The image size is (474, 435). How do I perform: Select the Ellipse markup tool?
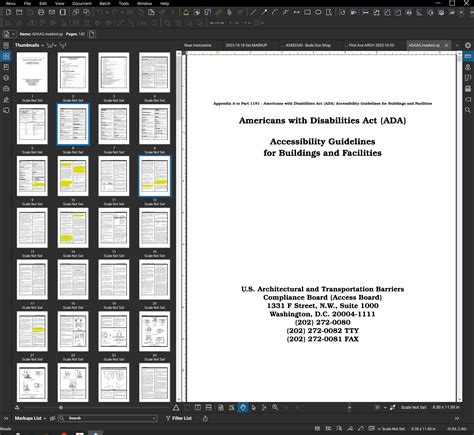click(318, 12)
